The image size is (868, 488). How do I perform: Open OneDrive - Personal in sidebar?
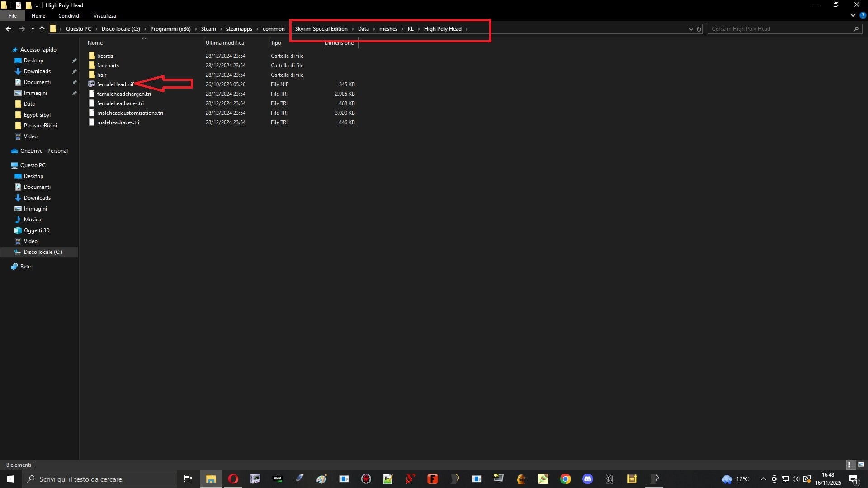(x=44, y=151)
